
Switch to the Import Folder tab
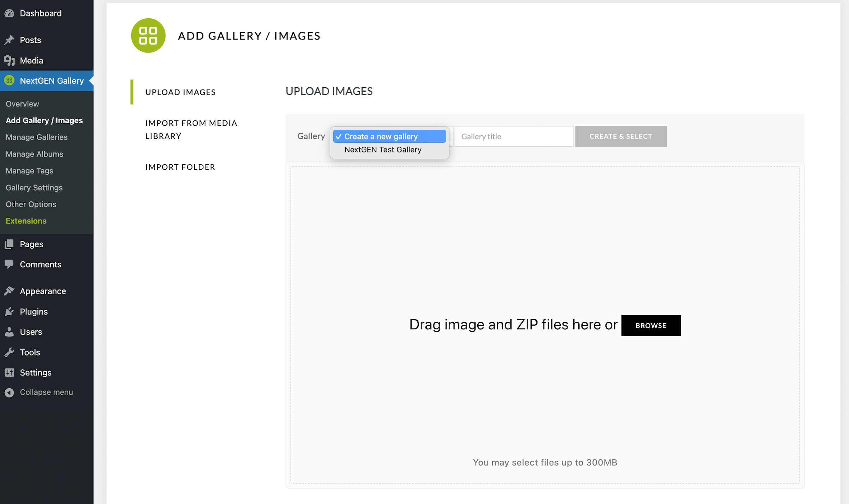tap(180, 167)
